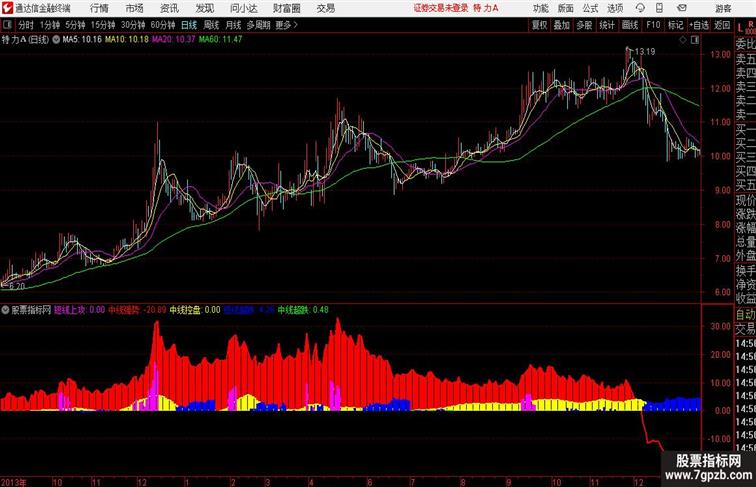Viewport: 756px width, 487px height.
Task: Open the 行情 menu
Action: point(99,8)
